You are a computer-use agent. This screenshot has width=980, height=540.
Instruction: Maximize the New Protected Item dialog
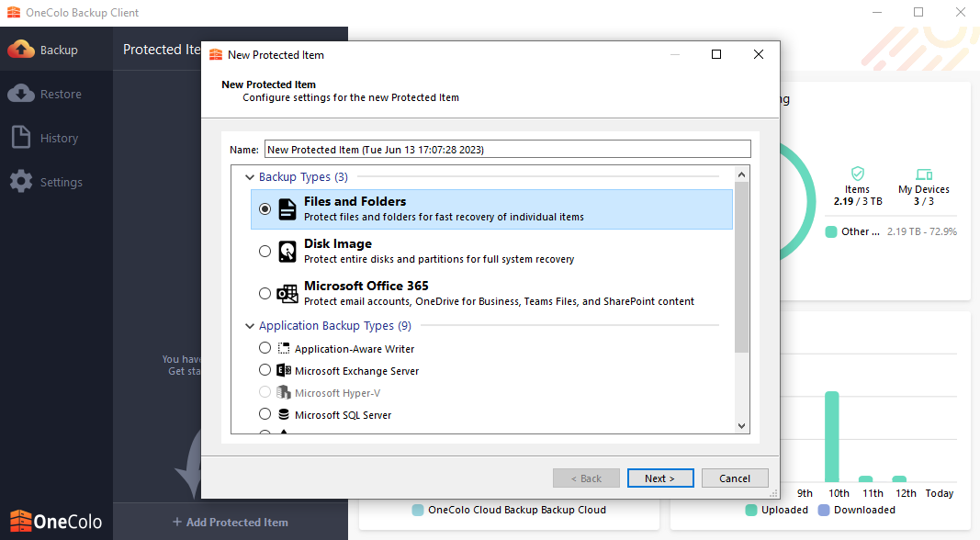(x=716, y=54)
